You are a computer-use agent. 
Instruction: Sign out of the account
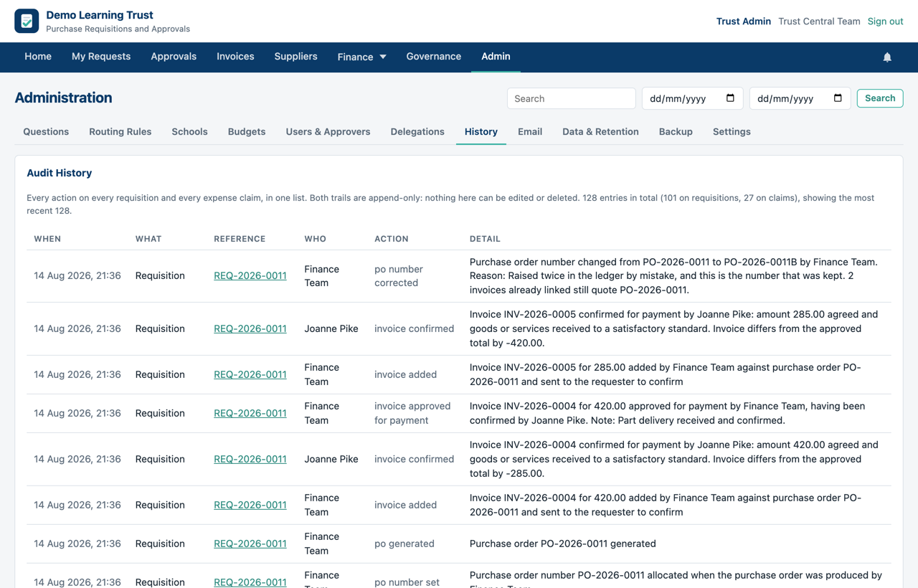coord(885,22)
